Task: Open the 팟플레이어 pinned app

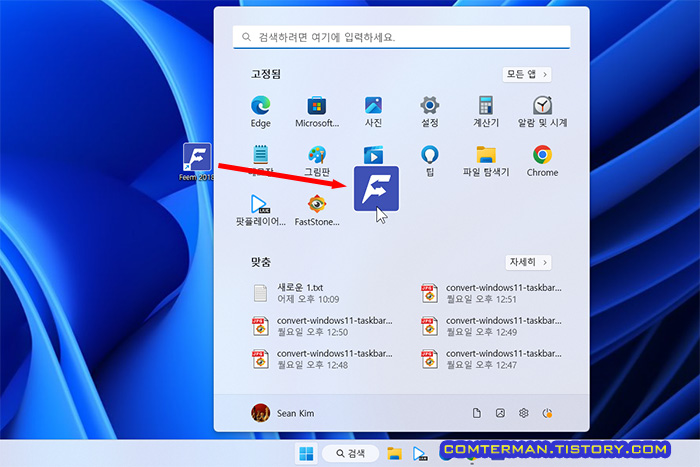Action: coord(260,210)
